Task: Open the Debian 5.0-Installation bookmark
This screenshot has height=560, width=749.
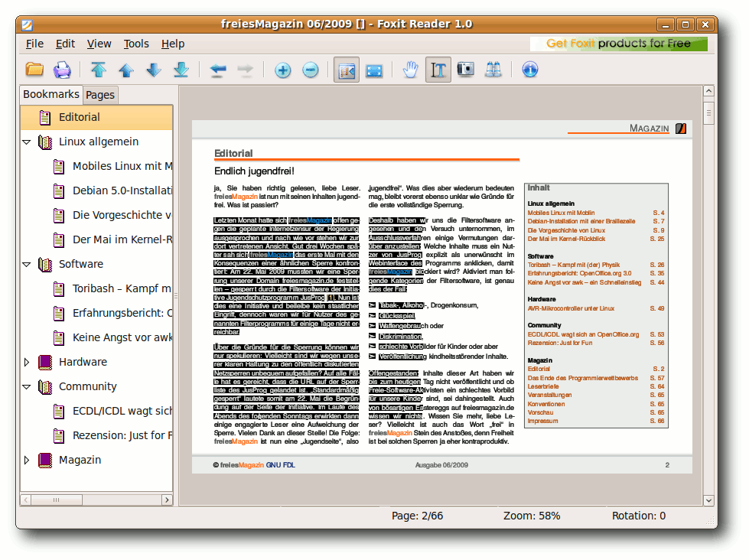Action: tap(122, 190)
